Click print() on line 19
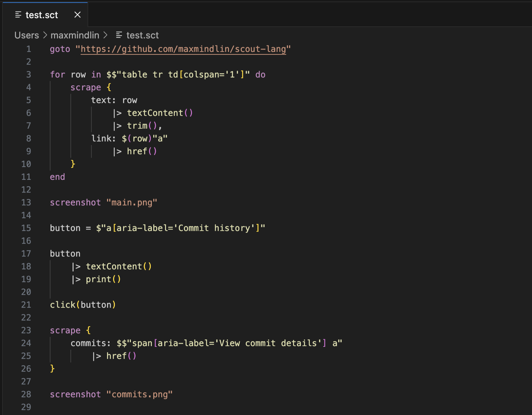The height and width of the screenshot is (415, 532). click(x=103, y=279)
